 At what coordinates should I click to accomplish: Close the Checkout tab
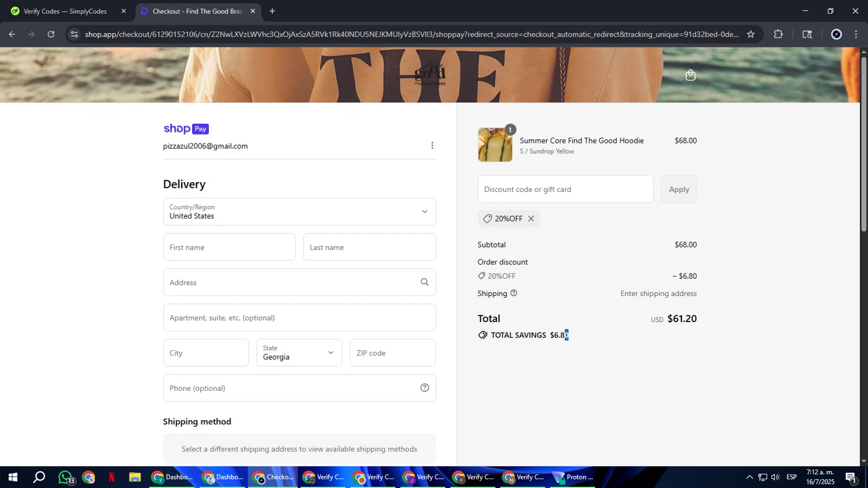pyautogui.click(x=252, y=11)
